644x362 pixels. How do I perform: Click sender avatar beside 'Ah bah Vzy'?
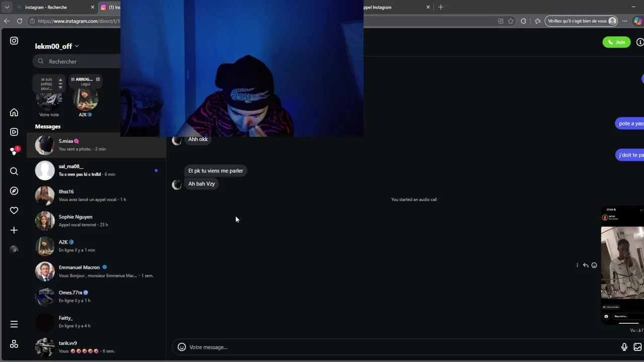tap(177, 185)
